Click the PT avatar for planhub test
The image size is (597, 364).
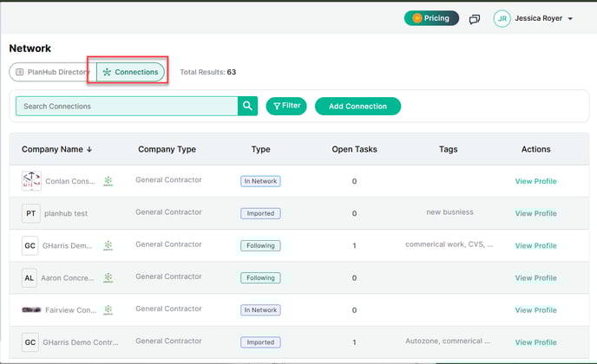tap(30, 213)
